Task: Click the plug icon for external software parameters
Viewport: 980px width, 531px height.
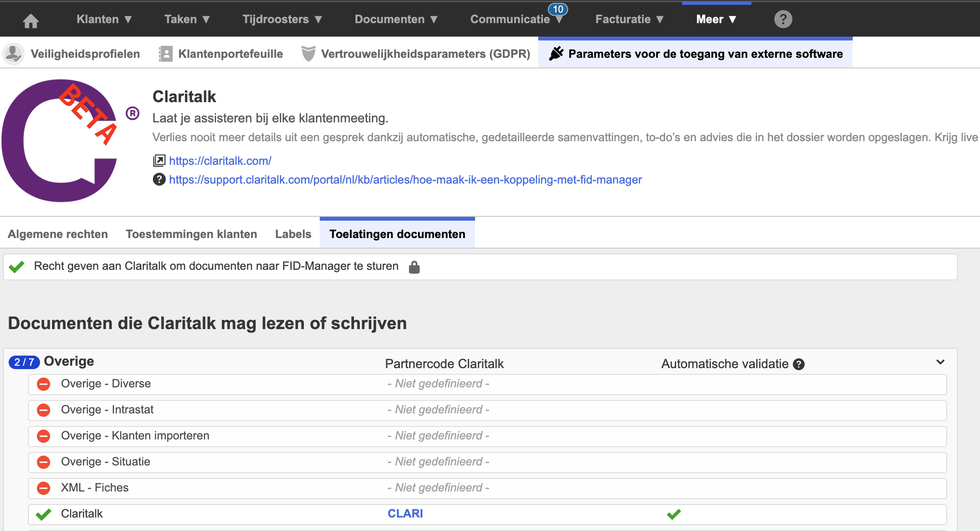Action: click(x=556, y=53)
